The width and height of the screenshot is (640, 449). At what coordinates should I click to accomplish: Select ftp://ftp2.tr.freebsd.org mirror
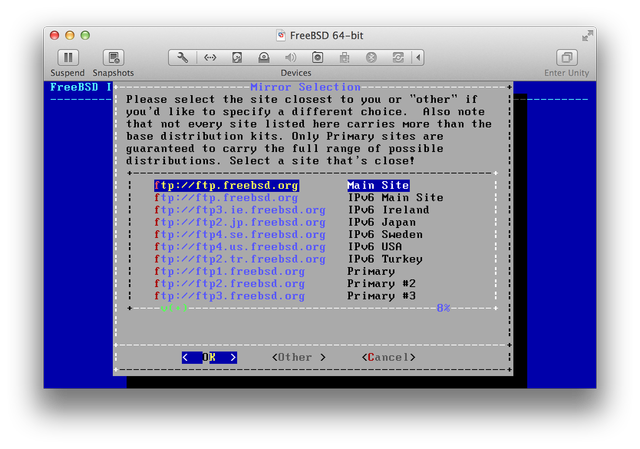240,259
